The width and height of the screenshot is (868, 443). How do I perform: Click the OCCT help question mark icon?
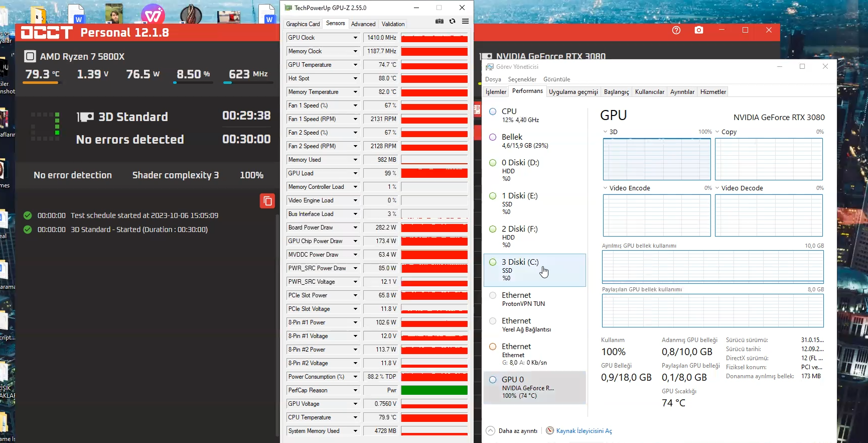pos(676,30)
